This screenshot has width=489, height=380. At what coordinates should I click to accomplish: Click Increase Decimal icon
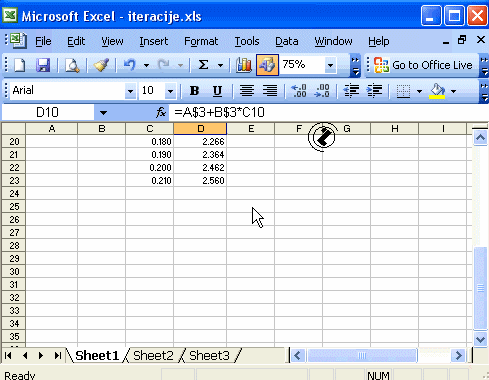click(299, 91)
